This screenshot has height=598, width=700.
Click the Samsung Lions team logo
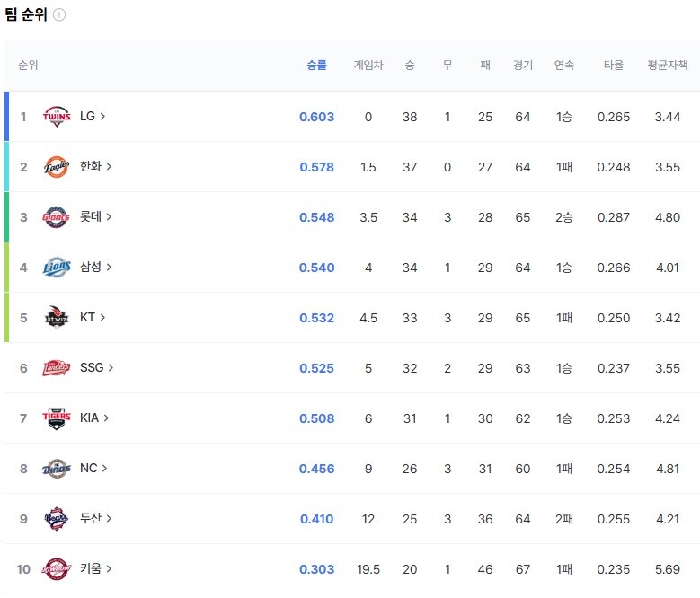[x=57, y=268]
